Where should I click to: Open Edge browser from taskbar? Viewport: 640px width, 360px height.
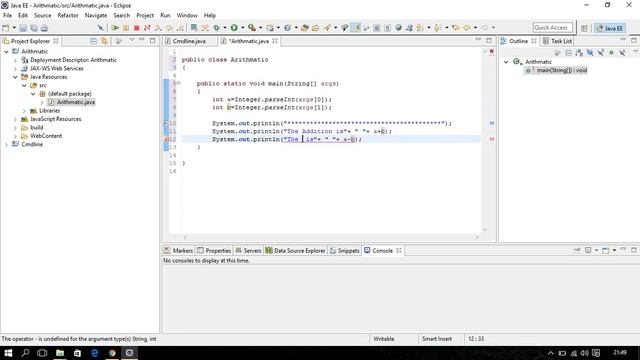click(95, 353)
